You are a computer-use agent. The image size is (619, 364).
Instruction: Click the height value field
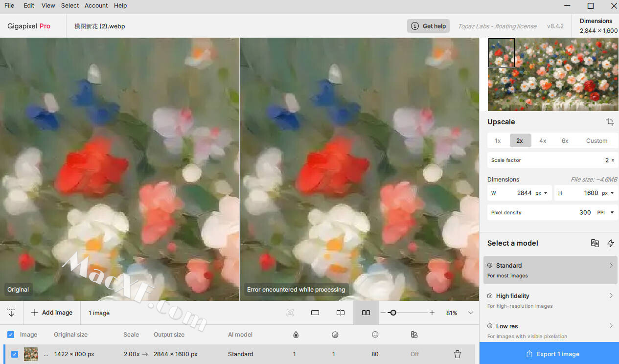[591, 193]
